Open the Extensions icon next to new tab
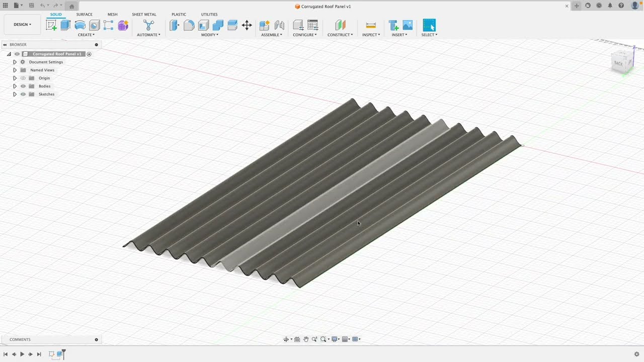 (588, 6)
